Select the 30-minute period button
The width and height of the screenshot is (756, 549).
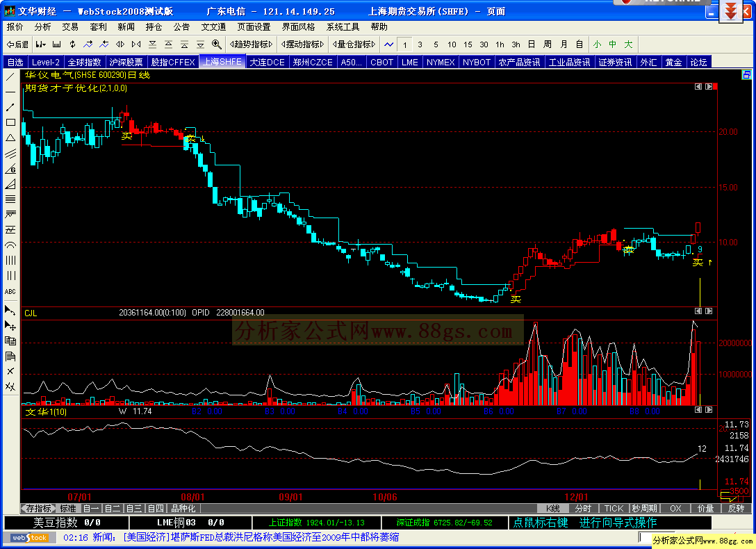(484, 44)
